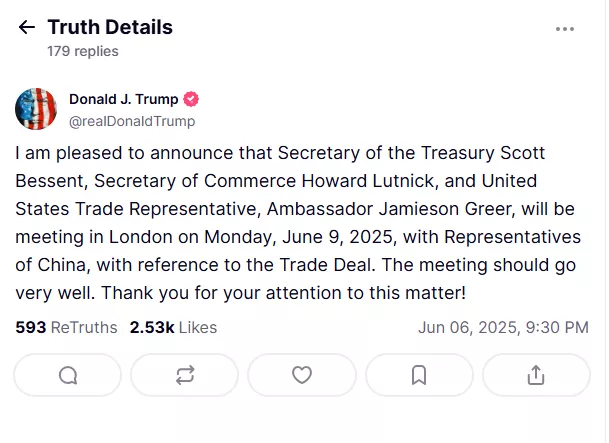ReTruth this post using the arrows icon

[x=185, y=375]
